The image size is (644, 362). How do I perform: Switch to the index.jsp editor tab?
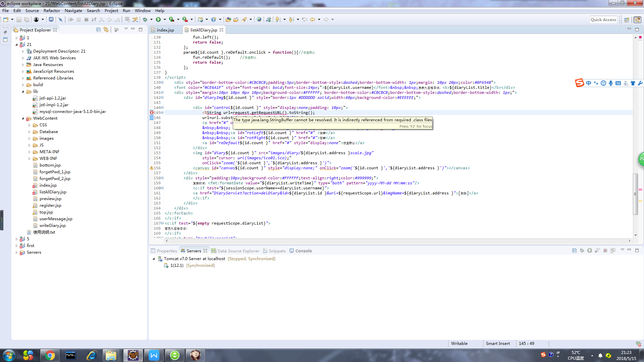165,30
